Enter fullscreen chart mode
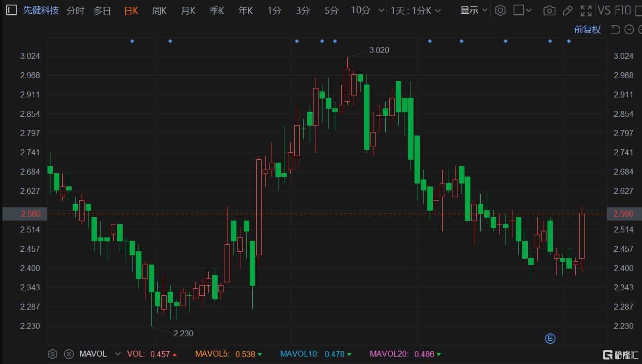Image resolution: width=642 pixels, height=364 pixels. pos(586,10)
